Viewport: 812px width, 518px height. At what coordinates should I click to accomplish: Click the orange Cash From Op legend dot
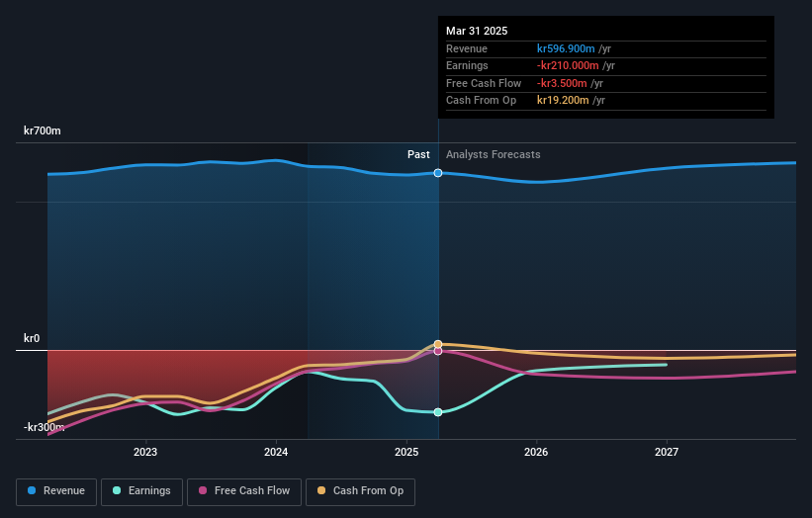coord(321,490)
